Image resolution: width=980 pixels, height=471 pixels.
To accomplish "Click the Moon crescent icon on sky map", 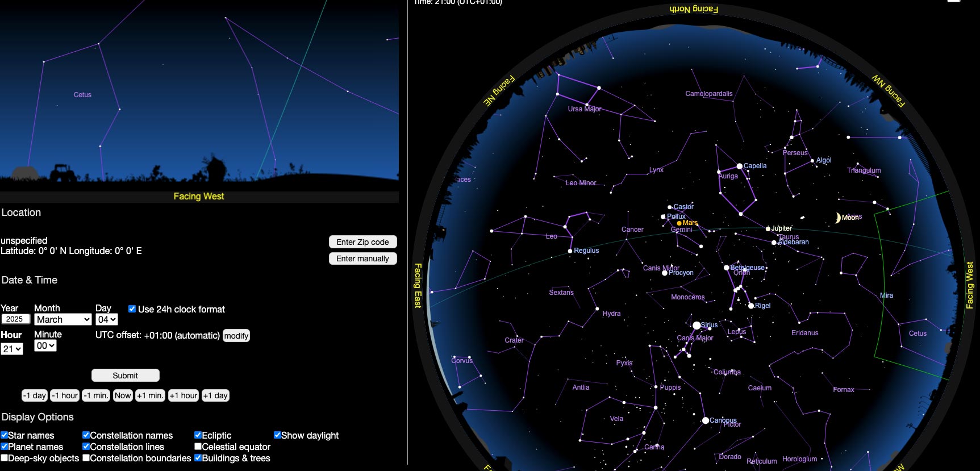I will point(837,218).
